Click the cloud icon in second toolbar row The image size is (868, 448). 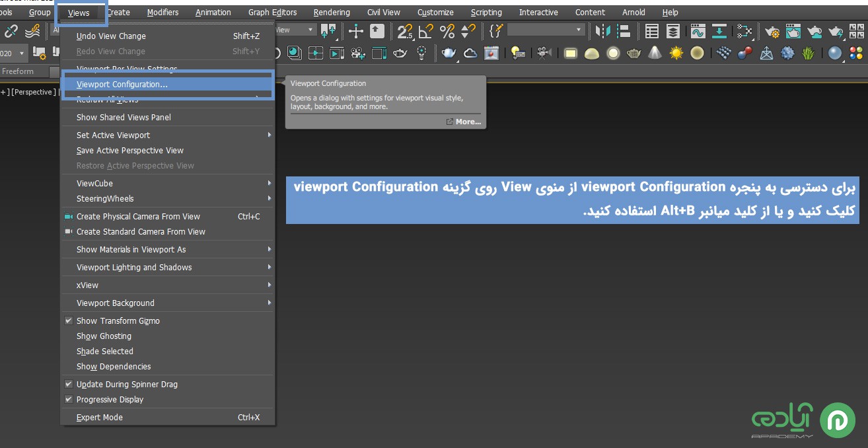point(470,53)
